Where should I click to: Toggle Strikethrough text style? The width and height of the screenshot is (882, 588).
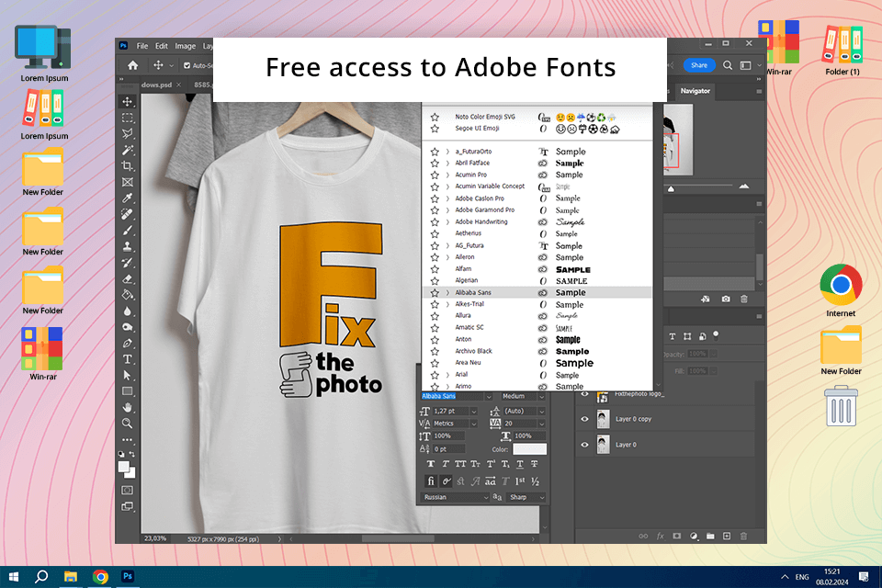[x=535, y=464]
